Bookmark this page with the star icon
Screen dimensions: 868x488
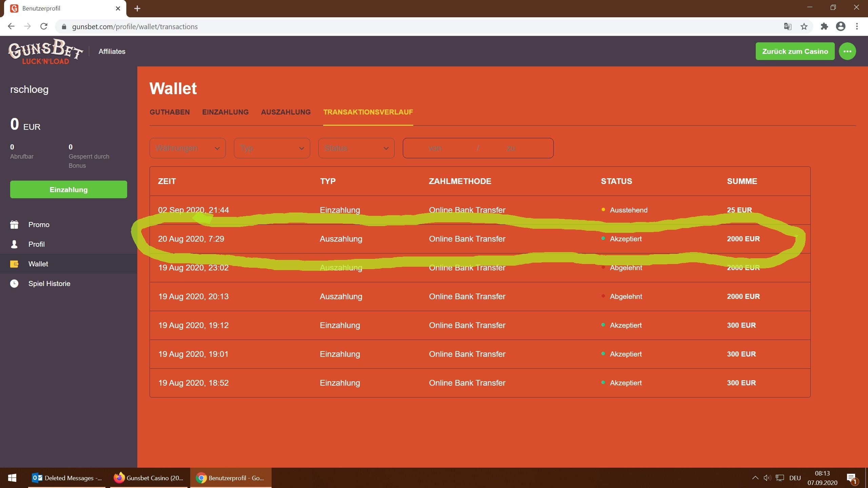coord(804,26)
